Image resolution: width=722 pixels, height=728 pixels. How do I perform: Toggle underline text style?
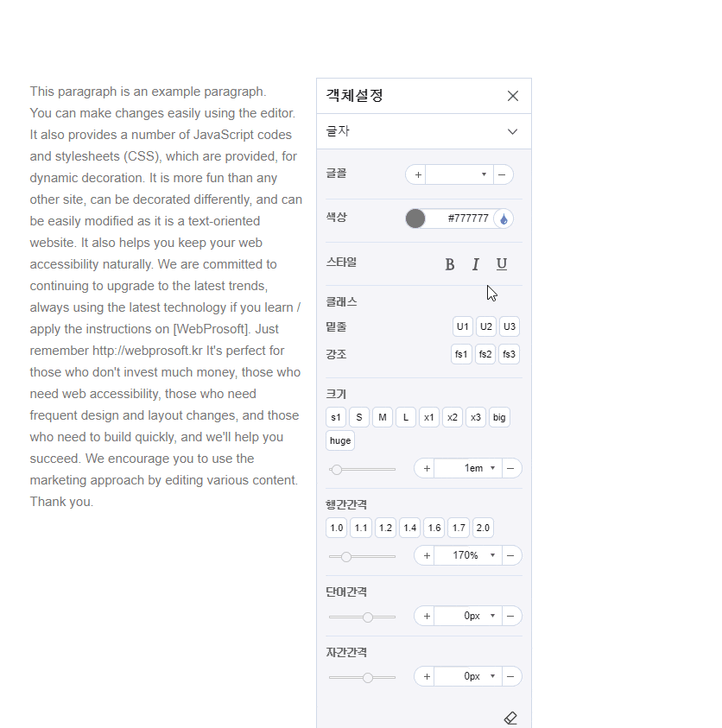pyautogui.click(x=502, y=264)
